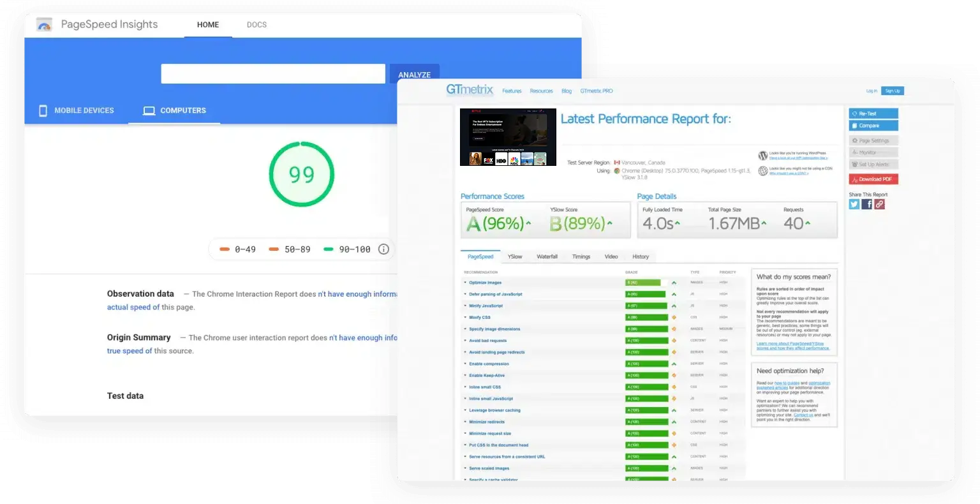Click diamond icon on Inline small CSS row
The height and width of the screenshot is (504, 980).
coord(674,387)
